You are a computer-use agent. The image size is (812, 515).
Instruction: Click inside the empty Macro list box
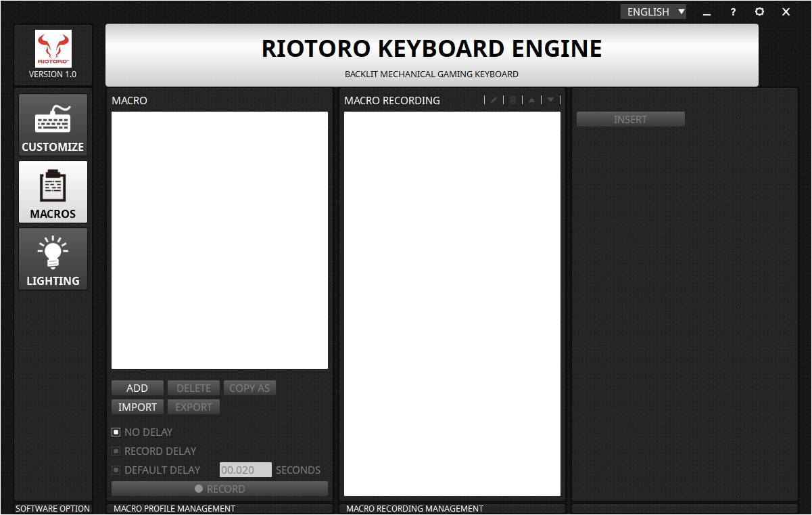[x=219, y=240]
